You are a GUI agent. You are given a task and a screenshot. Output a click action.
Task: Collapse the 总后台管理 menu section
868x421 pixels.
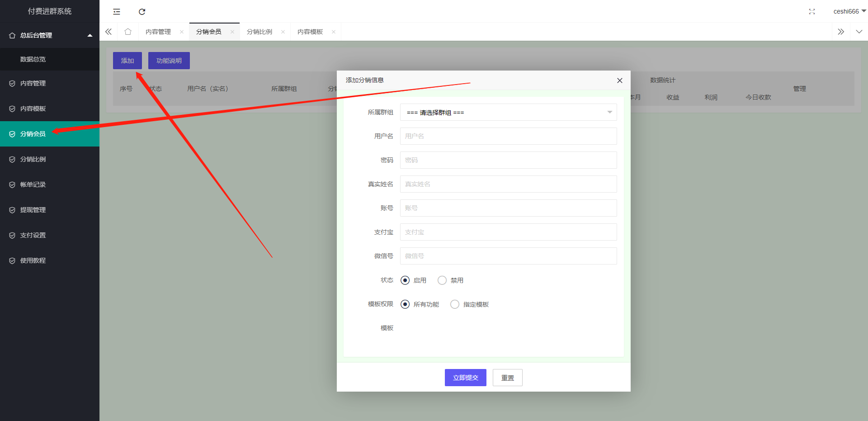(x=50, y=35)
